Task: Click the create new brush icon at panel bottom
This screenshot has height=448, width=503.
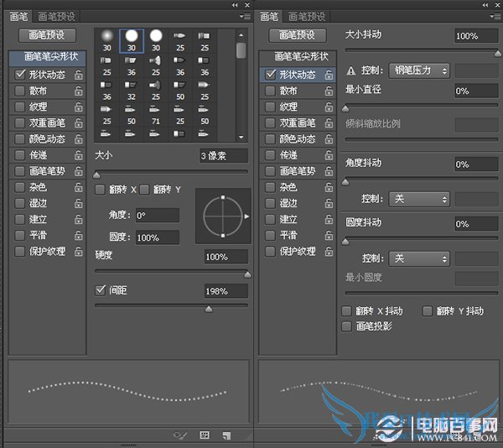Action: tap(226, 435)
